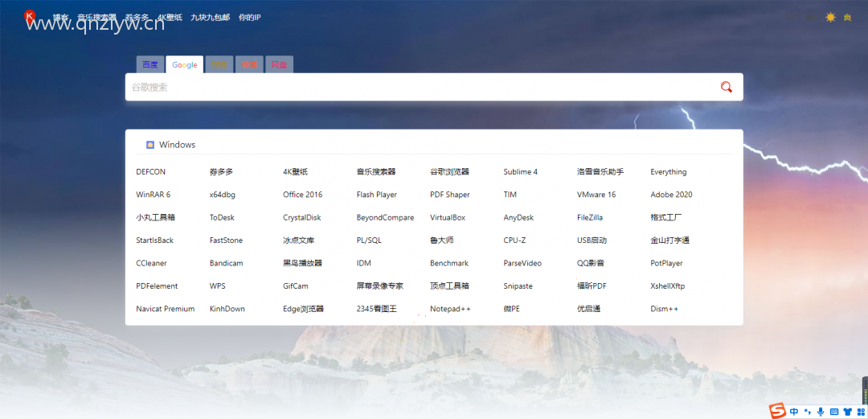This screenshot has height=419, width=868.
Task: Open the Sogou toolbox grid icon
Action: (x=861, y=412)
